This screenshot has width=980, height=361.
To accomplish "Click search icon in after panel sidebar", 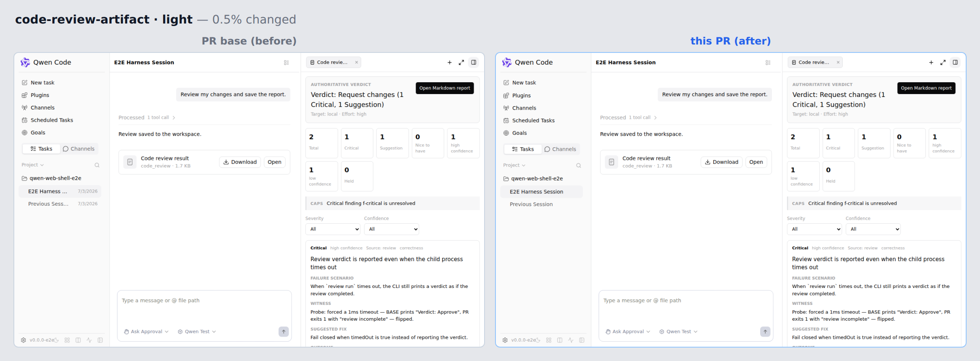I will 579,165.
